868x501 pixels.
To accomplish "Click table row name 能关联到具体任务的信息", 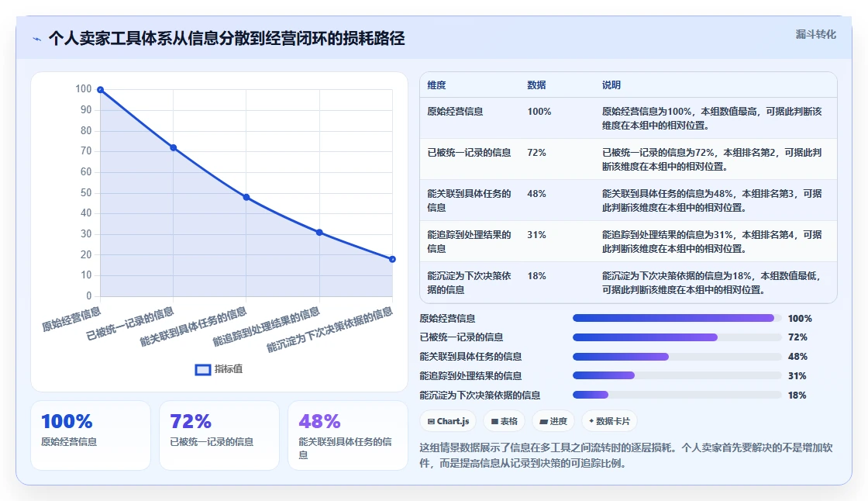I will 469,201.
